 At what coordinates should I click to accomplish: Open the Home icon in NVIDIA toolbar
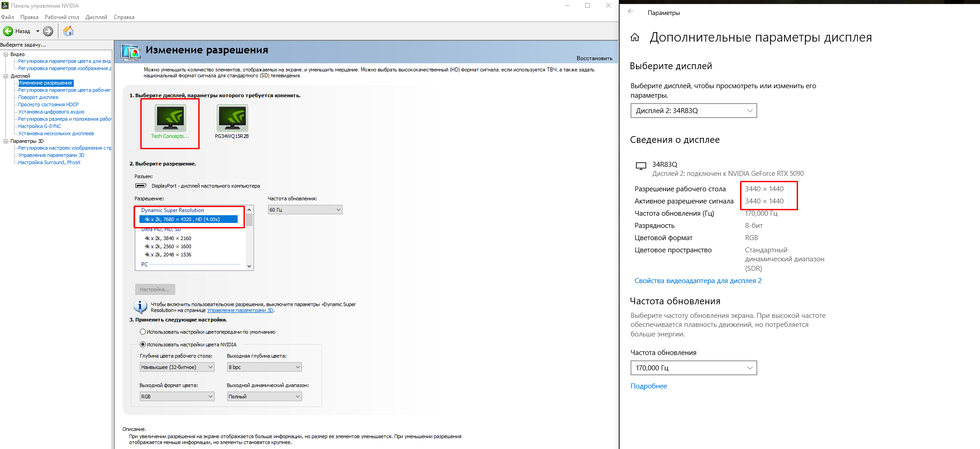[x=68, y=31]
